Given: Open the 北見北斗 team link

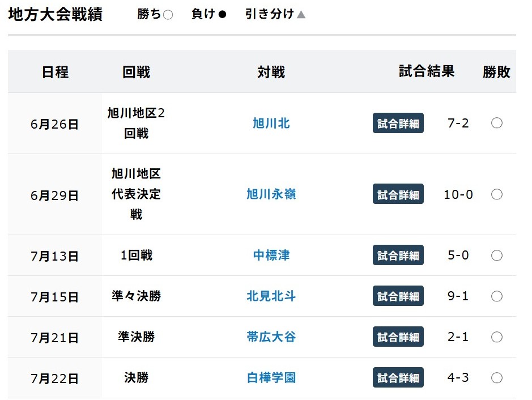Looking at the screenshot, I should click(x=271, y=296).
